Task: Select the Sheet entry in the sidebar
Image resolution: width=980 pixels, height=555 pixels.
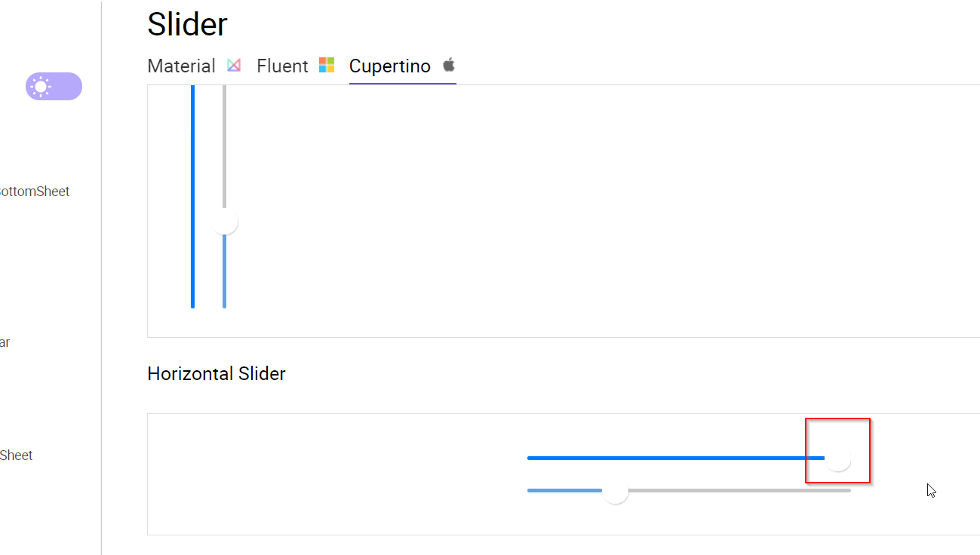Action: pyautogui.click(x=16, y=455)
